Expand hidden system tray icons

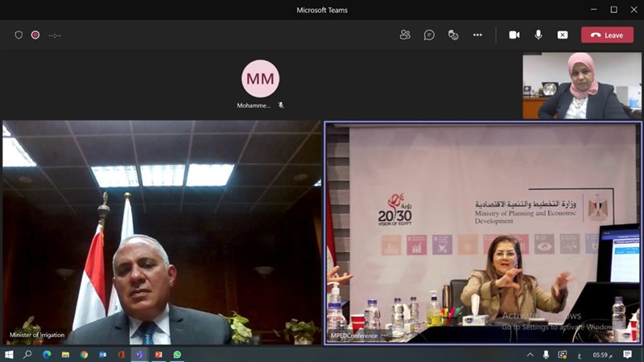point(530,355)
